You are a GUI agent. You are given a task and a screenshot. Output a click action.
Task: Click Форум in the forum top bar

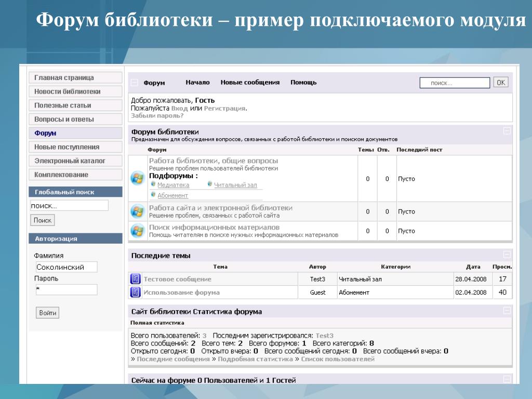click(154, 83)
